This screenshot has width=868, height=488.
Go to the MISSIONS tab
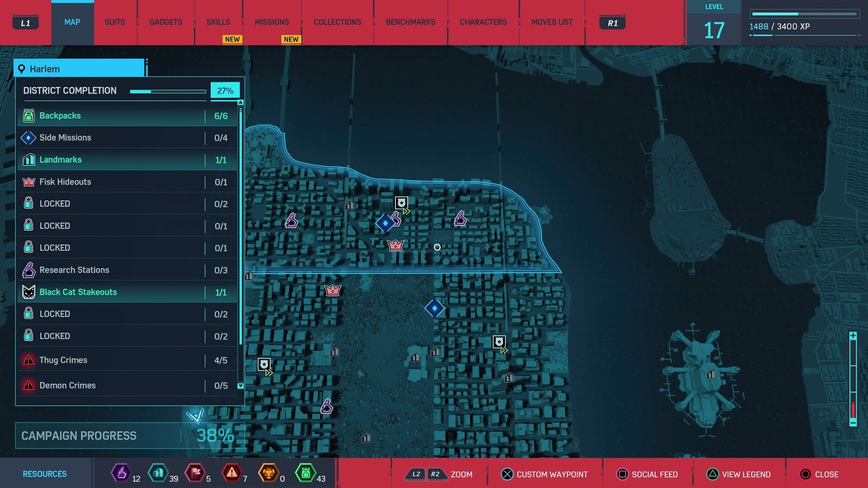point(272,22)
